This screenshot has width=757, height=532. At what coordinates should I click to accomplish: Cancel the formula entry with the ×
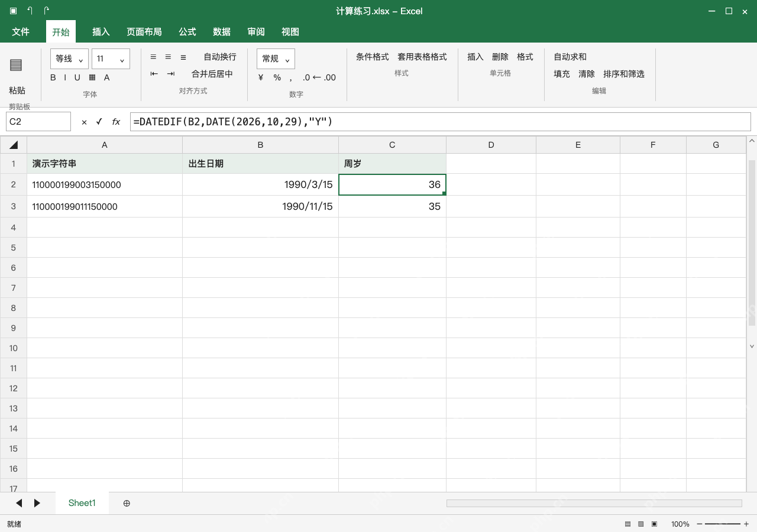coord(84,122)
